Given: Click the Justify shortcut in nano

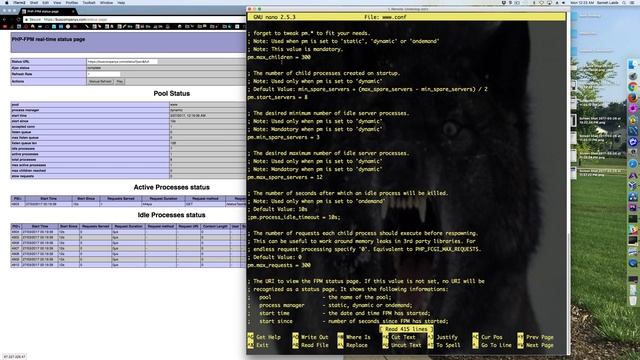Looking at the screenshot, I should (x=442, y=337).
